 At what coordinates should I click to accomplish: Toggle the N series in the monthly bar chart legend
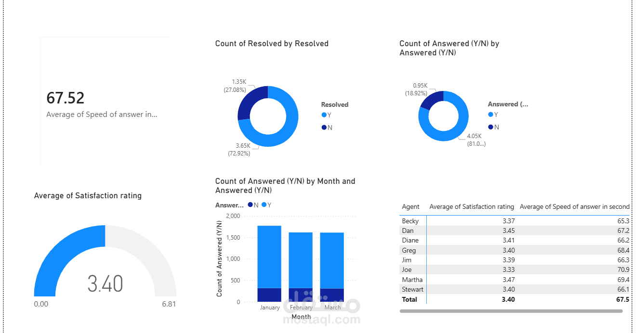pos(250,205)
